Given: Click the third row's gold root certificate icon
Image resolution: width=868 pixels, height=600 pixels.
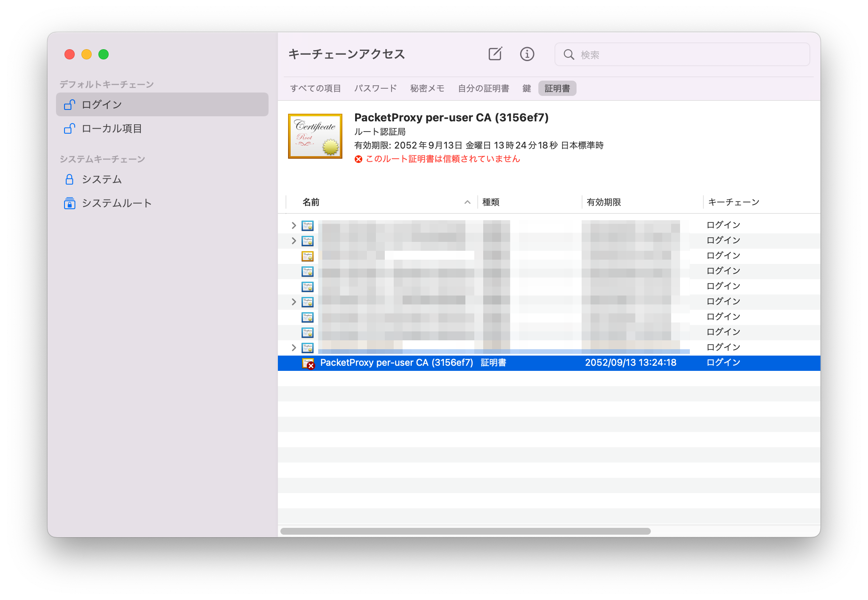Looking at the screenshot, I should click(308, 256).
